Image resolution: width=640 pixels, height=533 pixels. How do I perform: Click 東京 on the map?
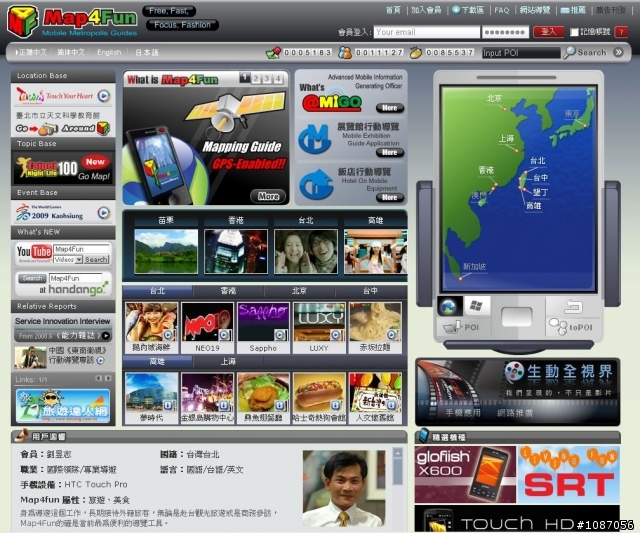(x=572, y=114)
